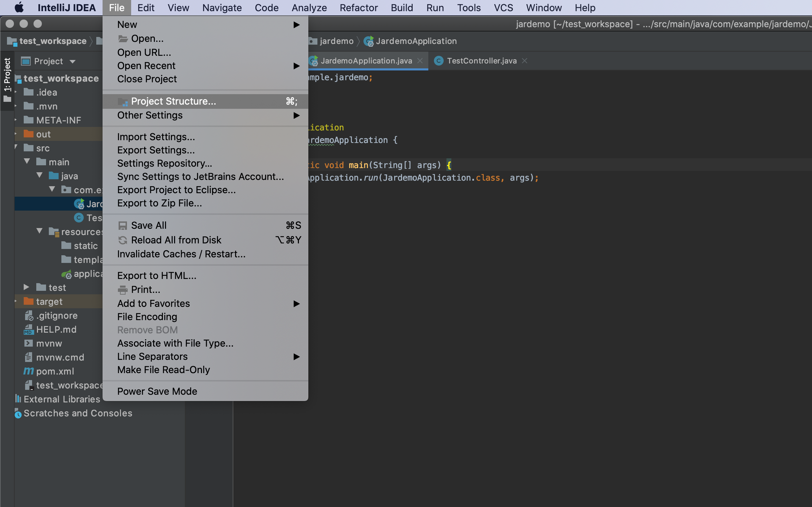Click the mvnw.cmd file icon
This screenshot has height=507, width=812.
click(x=28, y=357)
